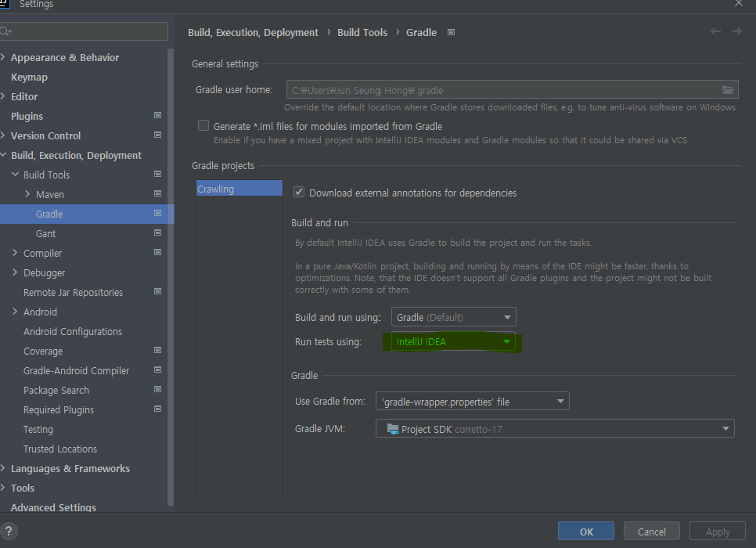Screen dimensions: 756x548
Task: Click the Apply button
Action: point(717,531)
